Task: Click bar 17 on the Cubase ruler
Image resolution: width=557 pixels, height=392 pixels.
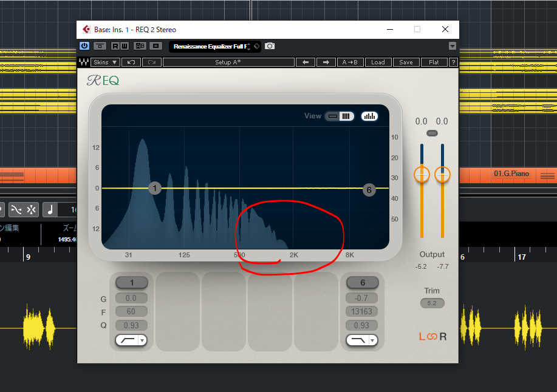Action: tap(522, 257)
